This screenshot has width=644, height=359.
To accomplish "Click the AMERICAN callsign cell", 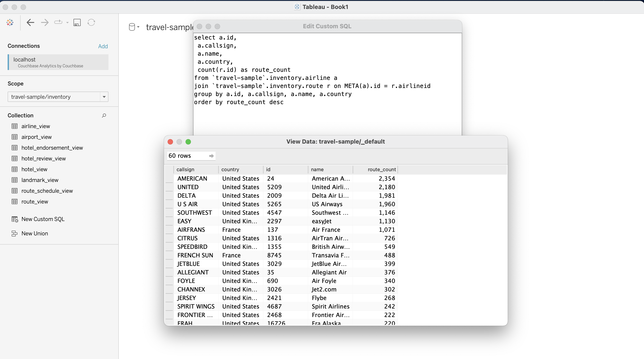I will 196,179.
